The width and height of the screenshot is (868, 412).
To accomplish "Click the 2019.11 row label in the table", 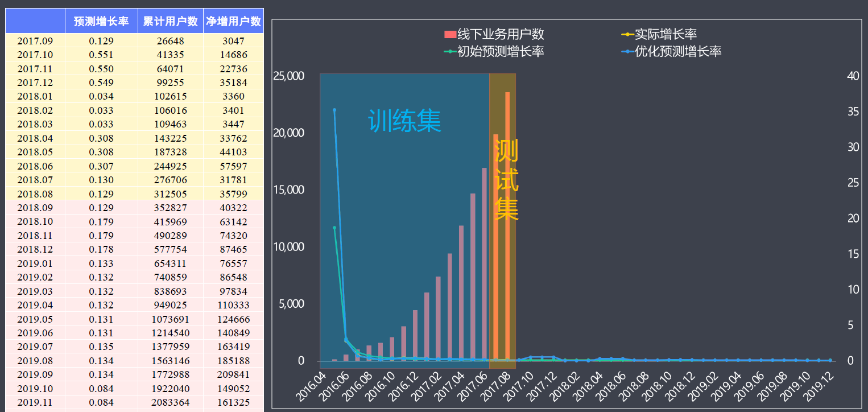I will click(35, 402).
